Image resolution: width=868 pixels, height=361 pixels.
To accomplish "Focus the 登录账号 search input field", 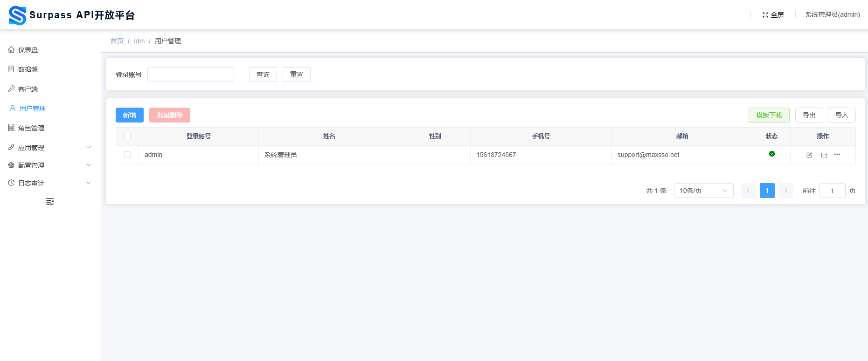I will [x=191, y=75].
